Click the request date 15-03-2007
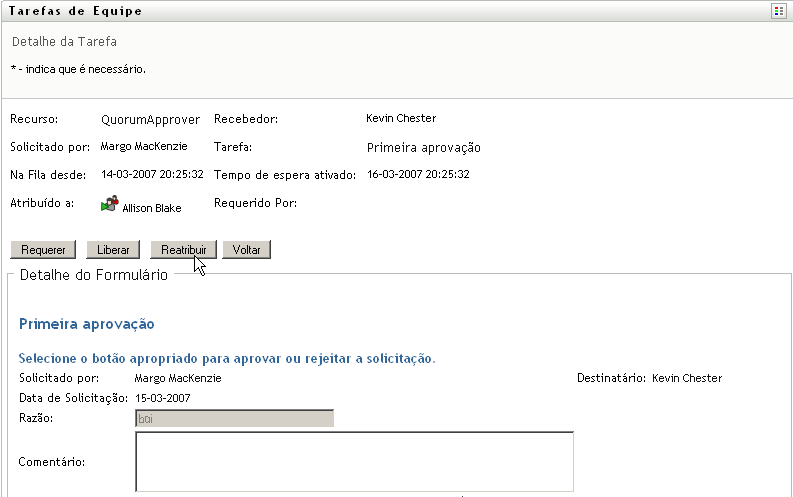 pos(163,398)
